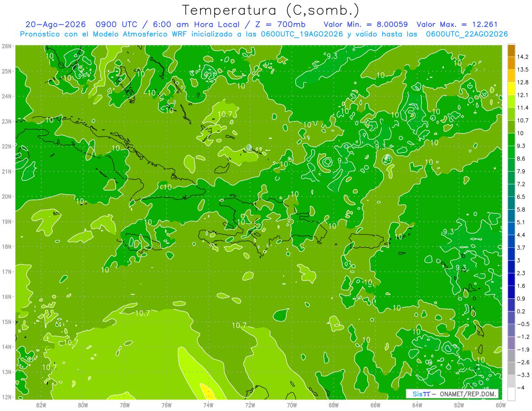Click the -0.5 colorbar label
The image size is (532, 411).
click(523, 324)
